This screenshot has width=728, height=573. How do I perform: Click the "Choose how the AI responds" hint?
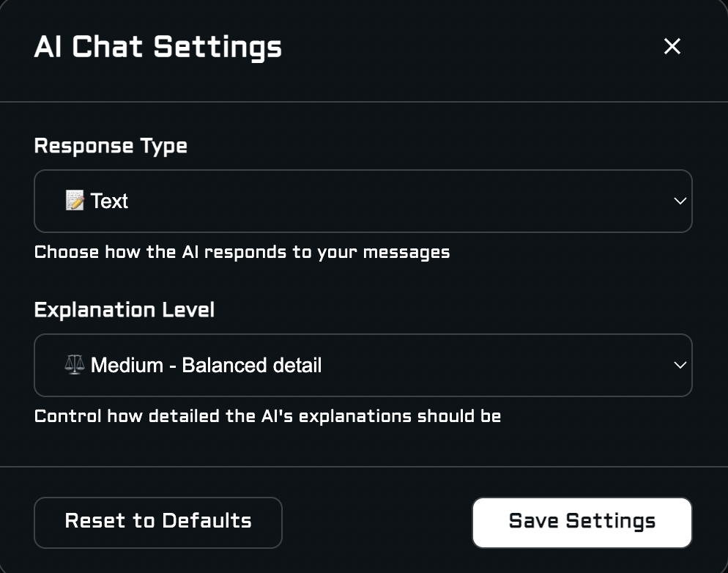click(x=242, y=253)
